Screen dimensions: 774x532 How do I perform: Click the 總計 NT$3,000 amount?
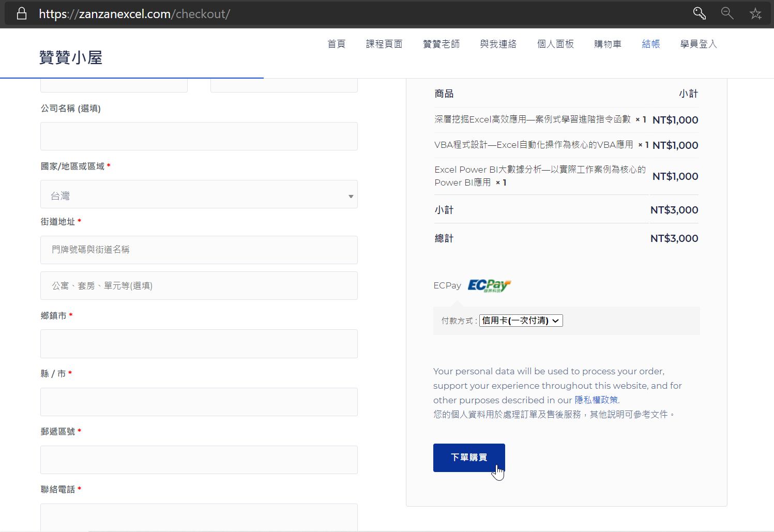point(674,238)
